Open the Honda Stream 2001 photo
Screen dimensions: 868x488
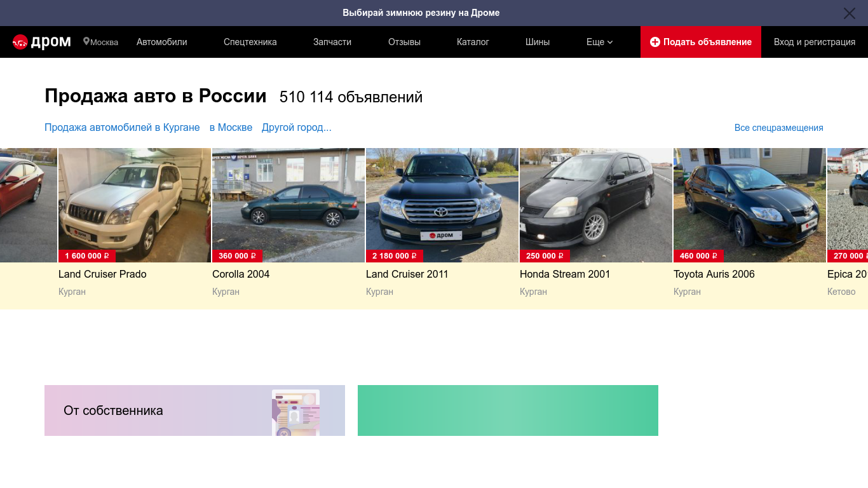tap(596, 205)
